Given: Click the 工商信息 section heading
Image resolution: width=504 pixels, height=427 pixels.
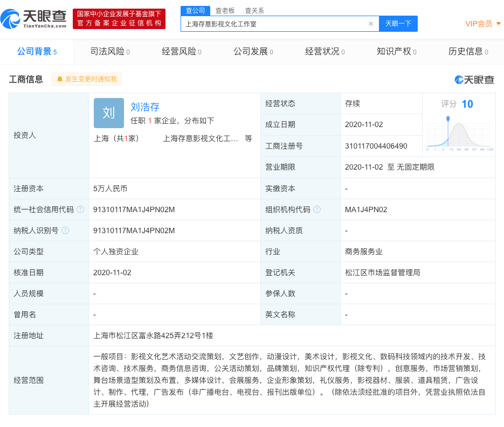Looking at the screenshot, I should (26, 79).
